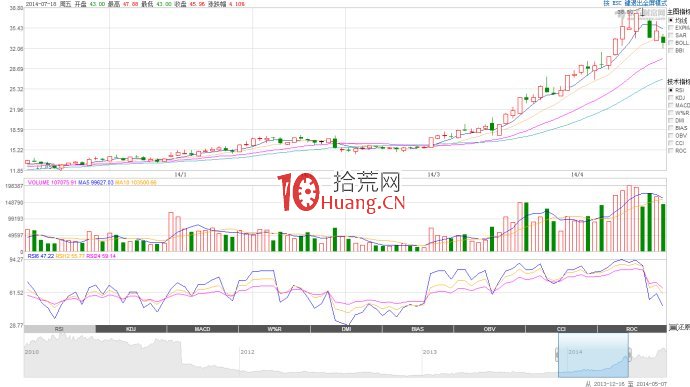Open the BIAS indicator tab
This screenshot has height=387, width=690.
pos(418,329)
